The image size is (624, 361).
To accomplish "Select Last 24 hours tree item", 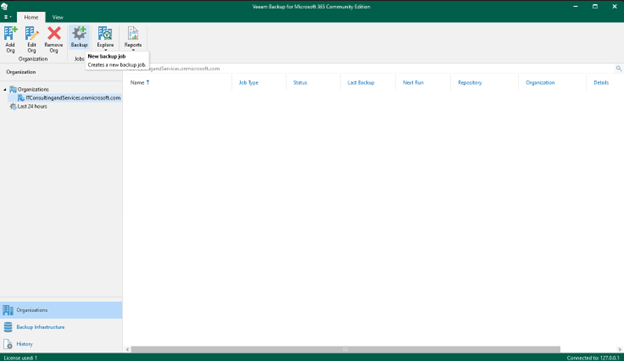I will (32, 106).
